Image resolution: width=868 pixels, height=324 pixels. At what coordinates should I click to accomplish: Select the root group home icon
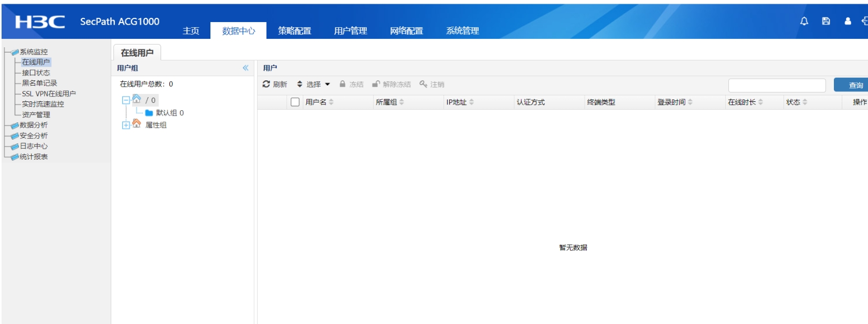pos(136,99)
